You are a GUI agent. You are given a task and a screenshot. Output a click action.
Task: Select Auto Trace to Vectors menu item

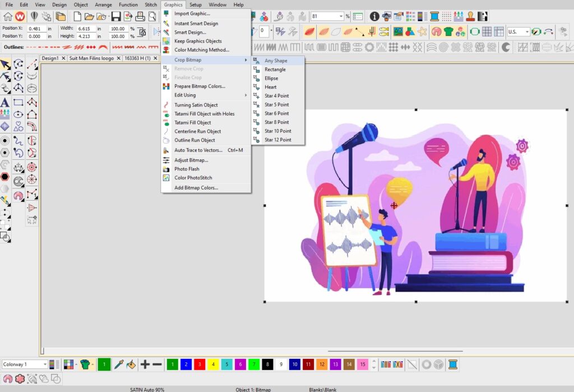[206, 150]
